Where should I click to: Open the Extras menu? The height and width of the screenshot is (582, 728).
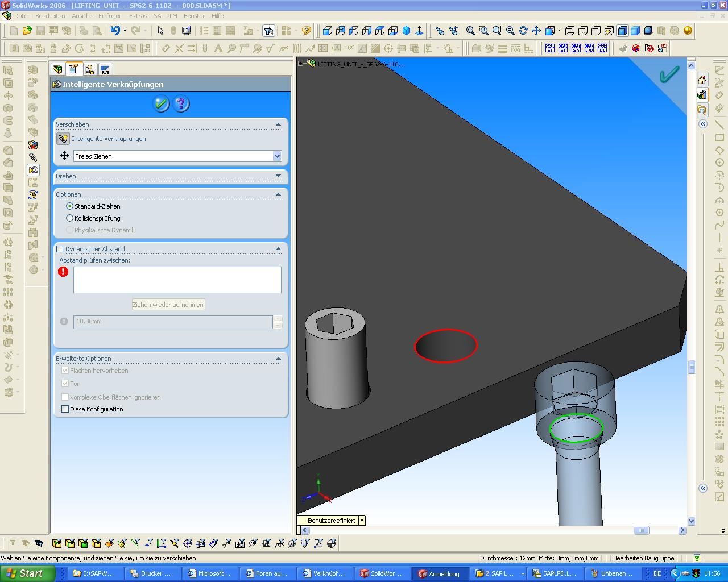[x=138, y=16]
